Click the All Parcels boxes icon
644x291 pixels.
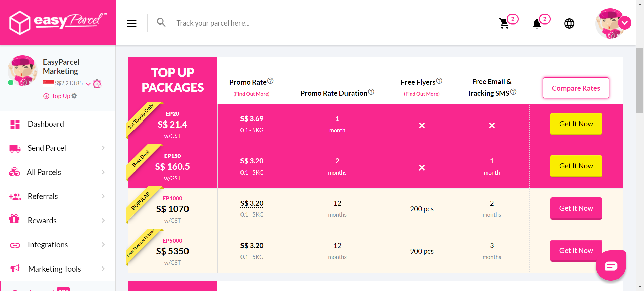(x=14, y=172)
